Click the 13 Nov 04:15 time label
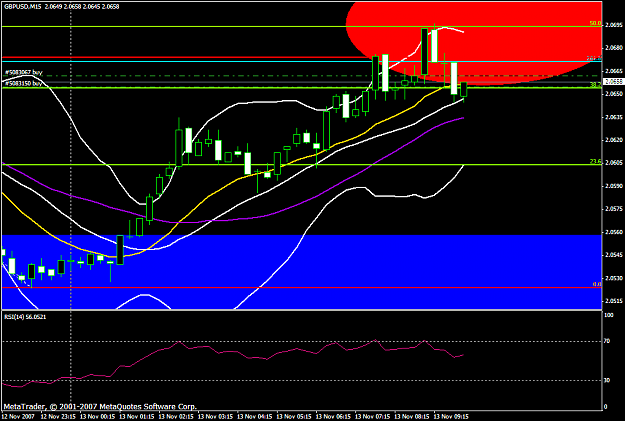This screenshot has height=421, width=625. [x=256, y=417]
